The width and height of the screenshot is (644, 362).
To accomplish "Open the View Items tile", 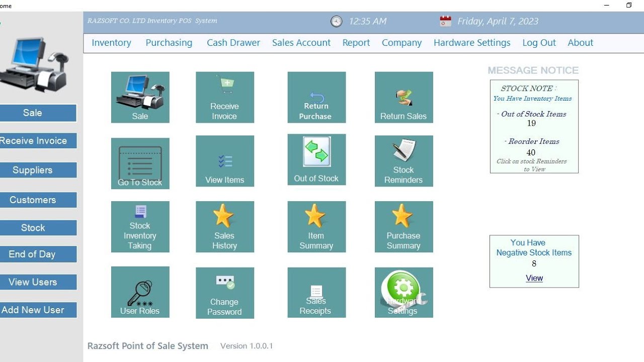I will [225, 161].
